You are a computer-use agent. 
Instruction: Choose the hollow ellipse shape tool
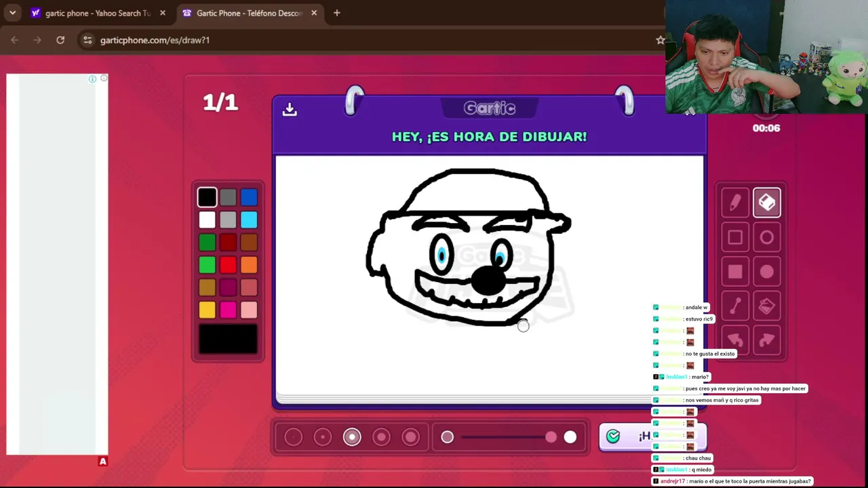coord(767,237)
